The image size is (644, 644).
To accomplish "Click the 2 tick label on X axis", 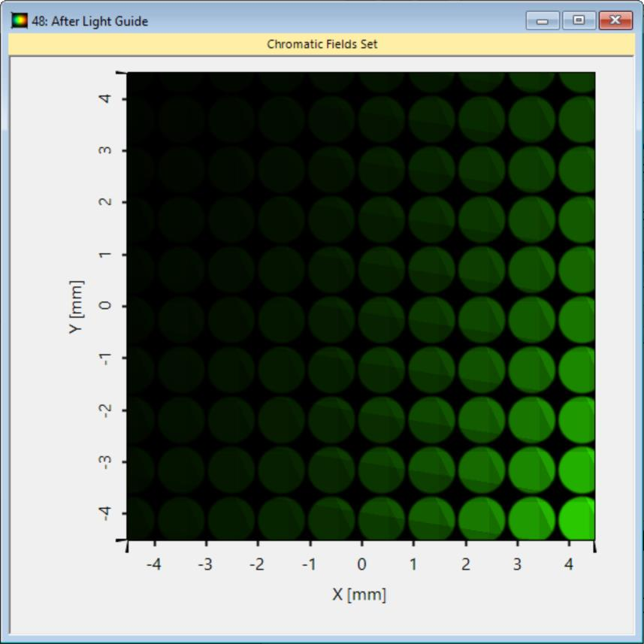I will 465,564.
